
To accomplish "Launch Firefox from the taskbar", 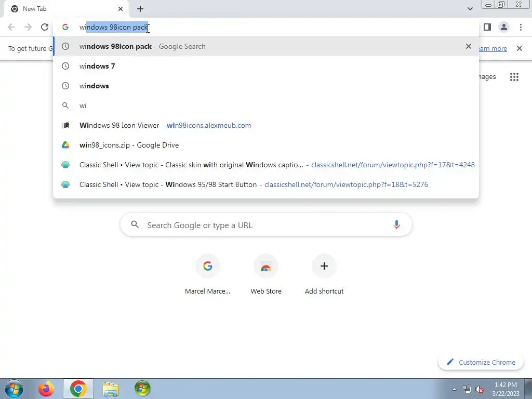I will (46, 389).
